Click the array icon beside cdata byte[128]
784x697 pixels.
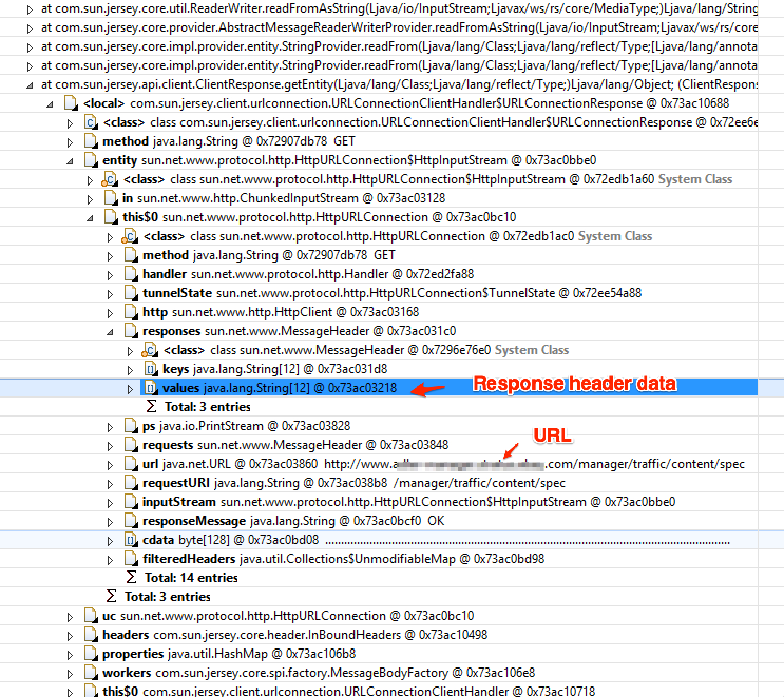130,539
